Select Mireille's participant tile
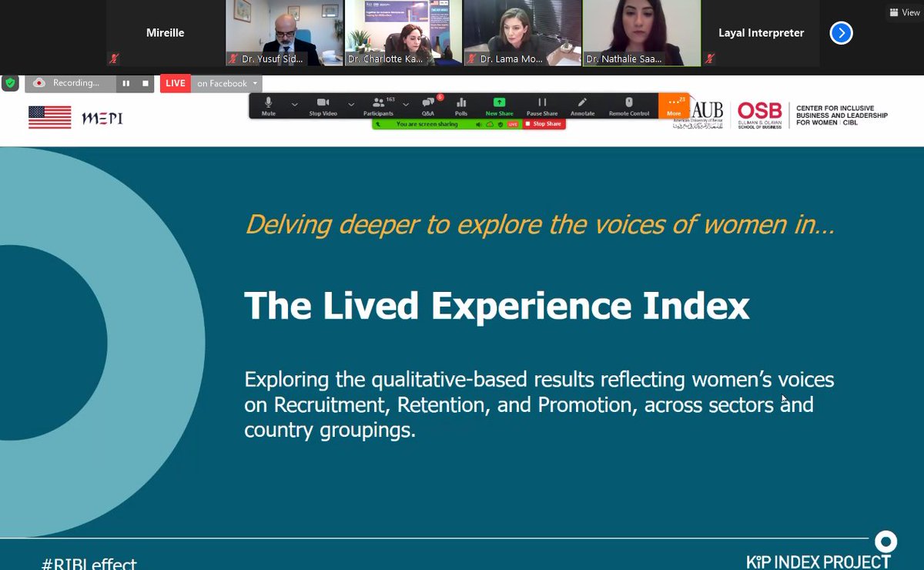This screenshot has width=924, height=570. (165, 33)
